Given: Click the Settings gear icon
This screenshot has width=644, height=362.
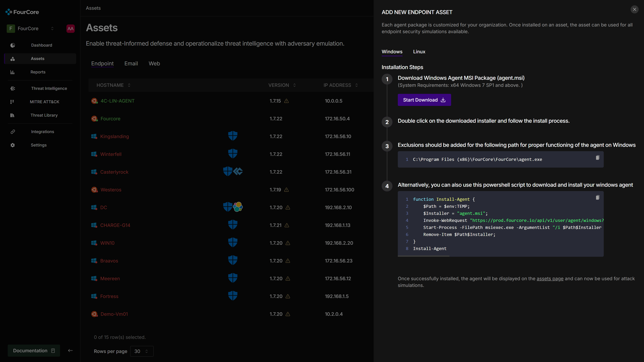Looking at the screenshot, I should pos(13,145).
